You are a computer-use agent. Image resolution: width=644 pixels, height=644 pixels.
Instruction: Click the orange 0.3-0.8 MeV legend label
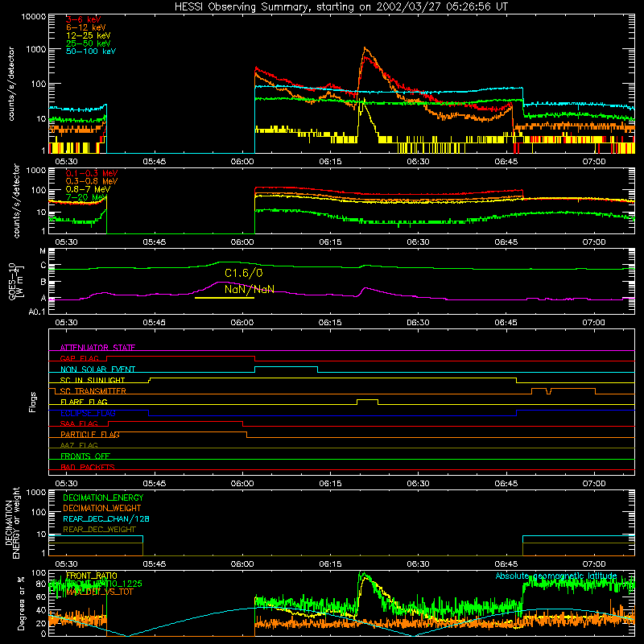point(92,181)
